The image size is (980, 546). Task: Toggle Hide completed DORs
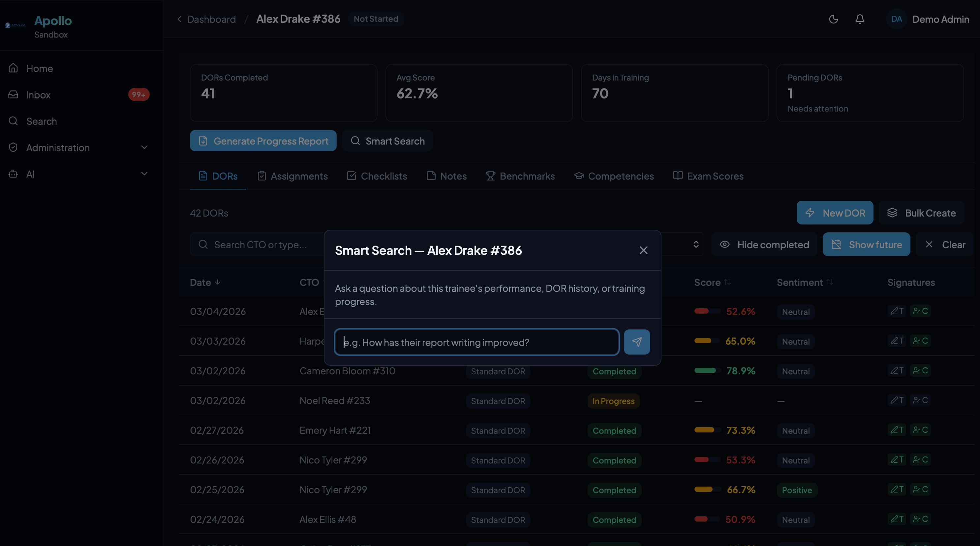click(764, 244)
